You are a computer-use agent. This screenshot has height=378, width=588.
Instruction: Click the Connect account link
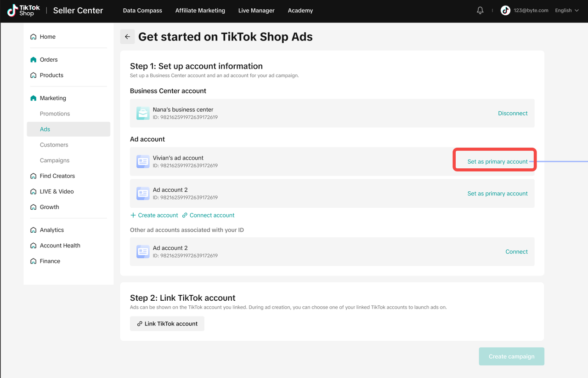click(x=212, y=215)
